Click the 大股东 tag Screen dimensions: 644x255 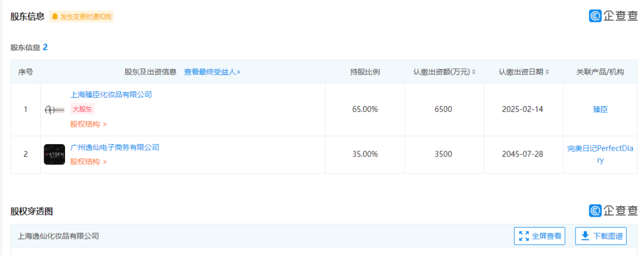coord(82,109)
